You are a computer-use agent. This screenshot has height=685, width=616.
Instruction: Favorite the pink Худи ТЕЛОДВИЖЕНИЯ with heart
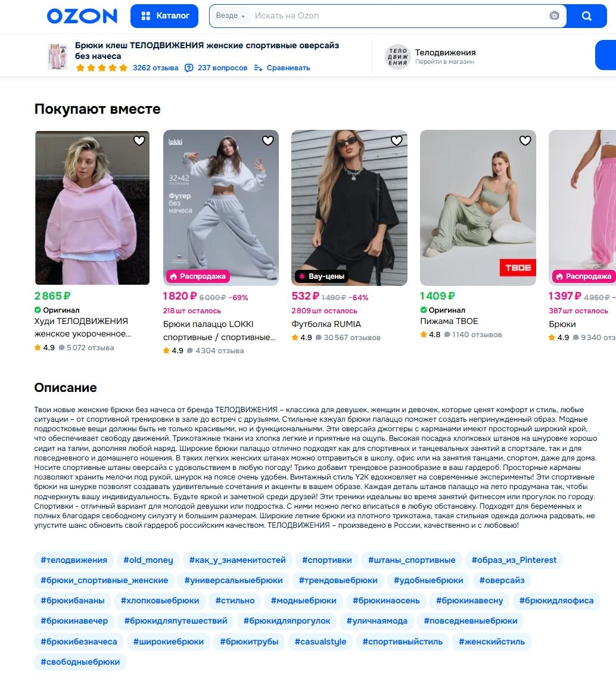(139, 140)
